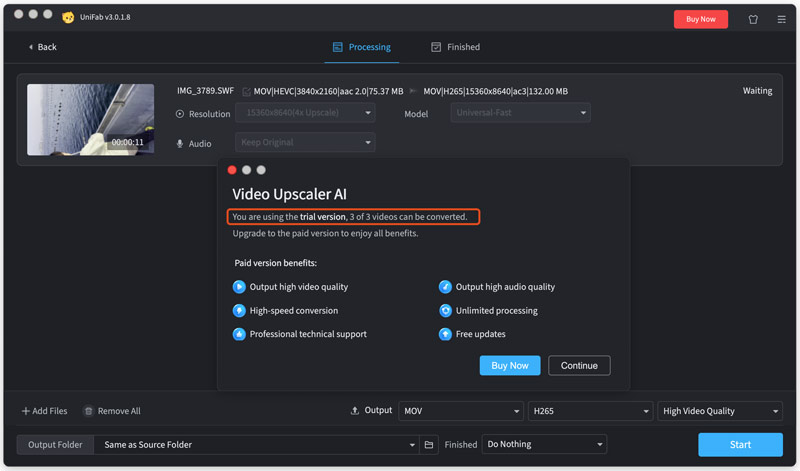This screenshot has width=800, height=471.
Task: Open the skin/shirt theme icon
Action: coord(753,19)
